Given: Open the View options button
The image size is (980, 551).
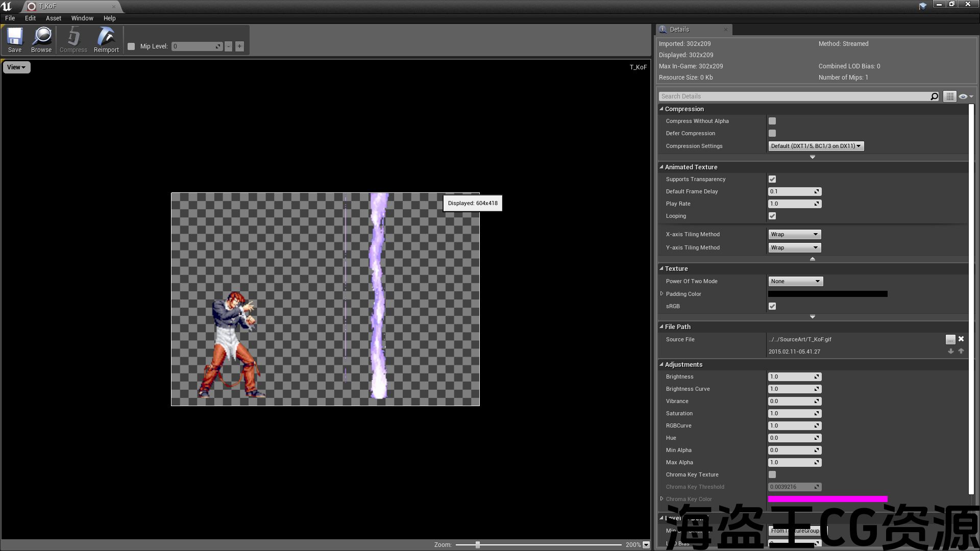Looking at the screenshot, I should pos(16,67).
